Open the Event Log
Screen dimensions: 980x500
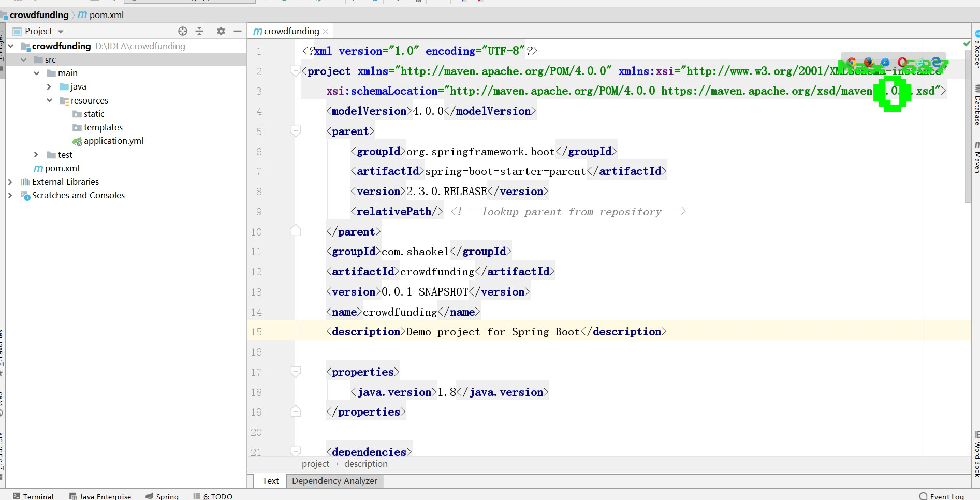(x=942, y=496)
